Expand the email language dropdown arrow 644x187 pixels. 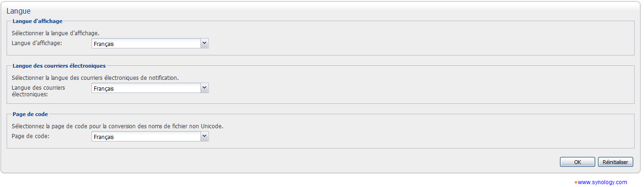(204, 88)
